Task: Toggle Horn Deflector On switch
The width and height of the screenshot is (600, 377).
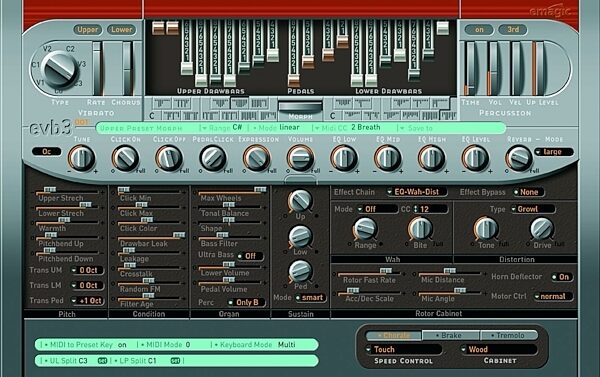Action: [562, 277]
